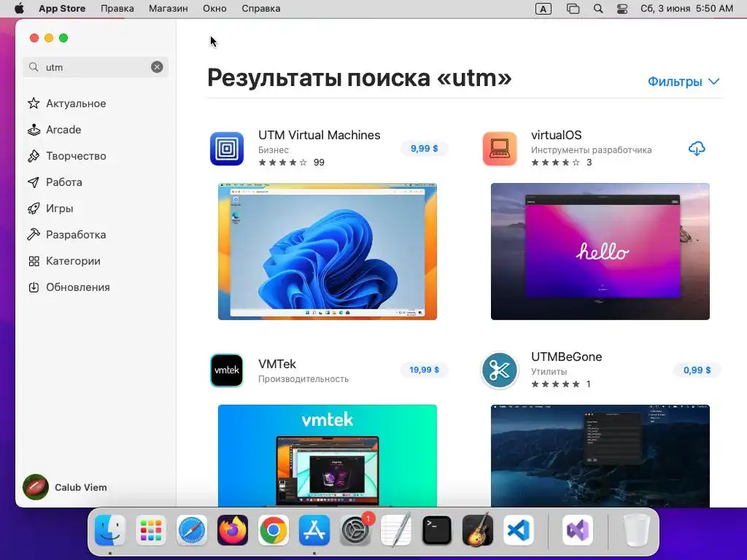Open Launchpad from the Dock

coord(151,530)
